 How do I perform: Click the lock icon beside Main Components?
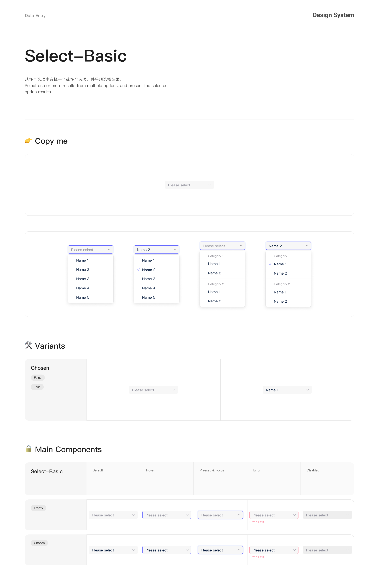[x=28, y=449]
